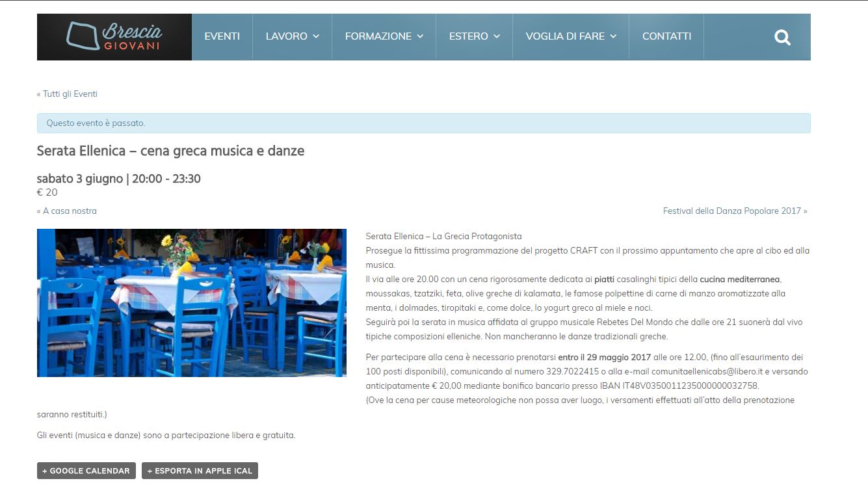868x483 pixels.
Task: Expand the Voglia di Fare dropdown
Action: [571, 36]
